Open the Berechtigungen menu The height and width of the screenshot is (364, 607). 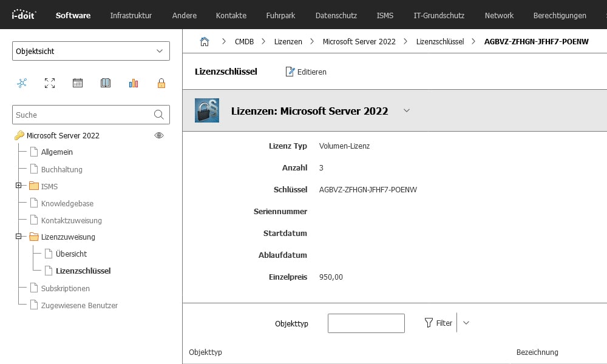(560, 16)
